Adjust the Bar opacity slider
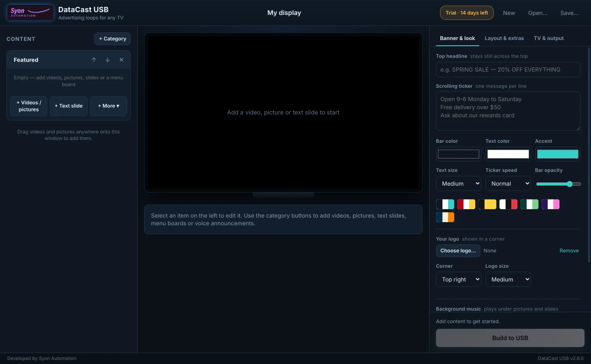Viewport: 591px width, 364px height. (x=559, y=184)
